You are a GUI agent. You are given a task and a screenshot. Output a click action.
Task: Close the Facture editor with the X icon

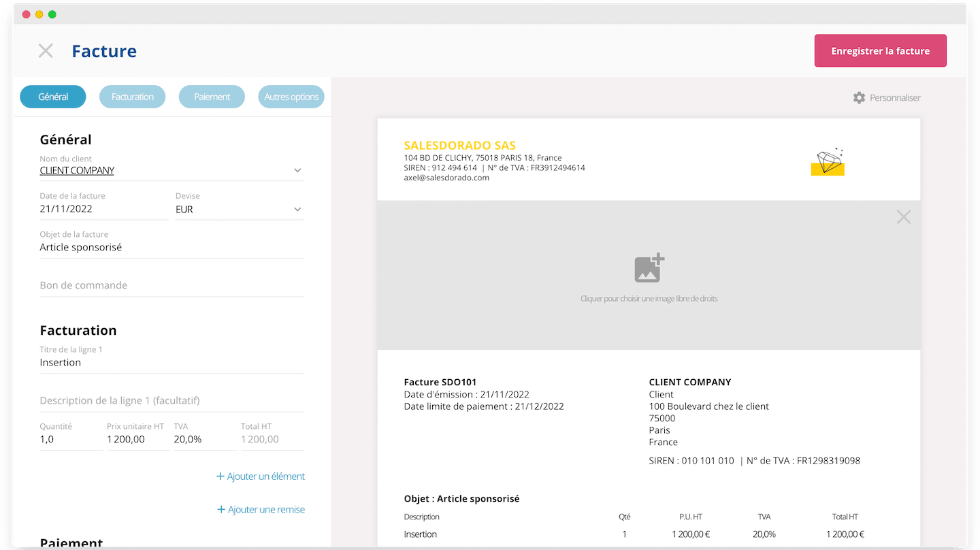point(46,51)
